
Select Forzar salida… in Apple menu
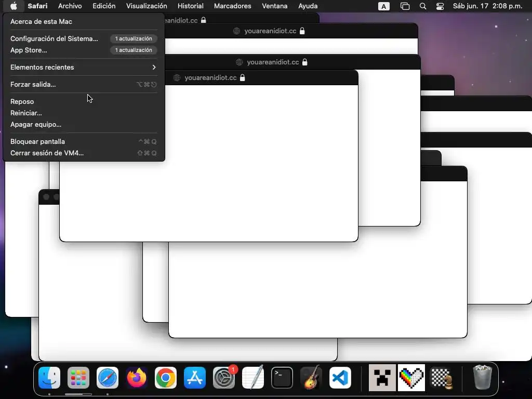[x=83, y=85]
